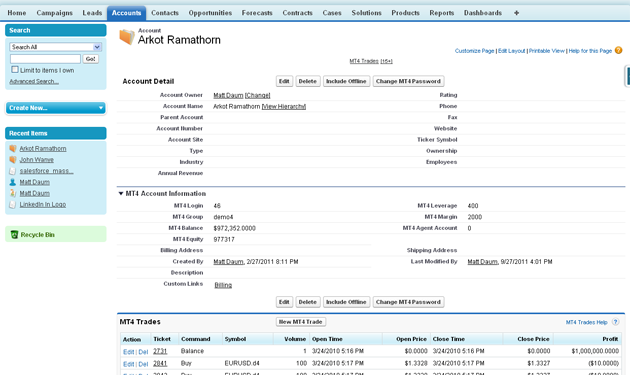Screen dimensions: 630x375
Task: Click the MT4 Balance value $972,352.0000
Action: click(x=234, y=228)
